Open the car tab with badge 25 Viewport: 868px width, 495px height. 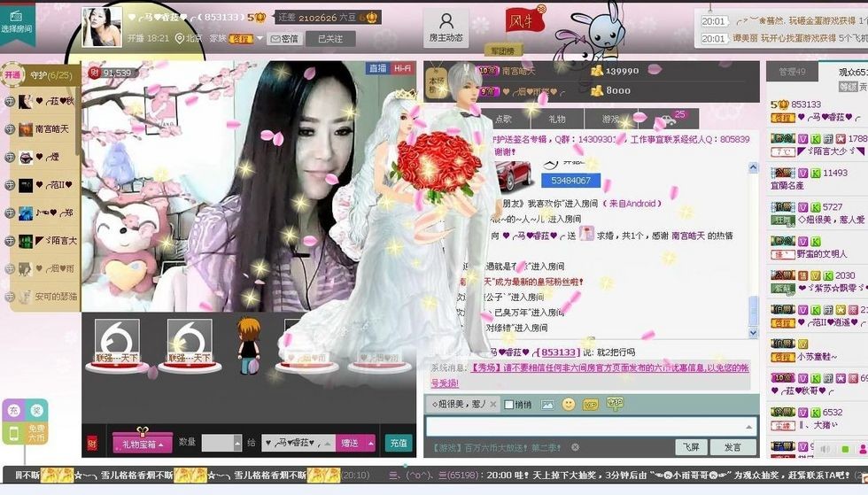coord(669,119)
